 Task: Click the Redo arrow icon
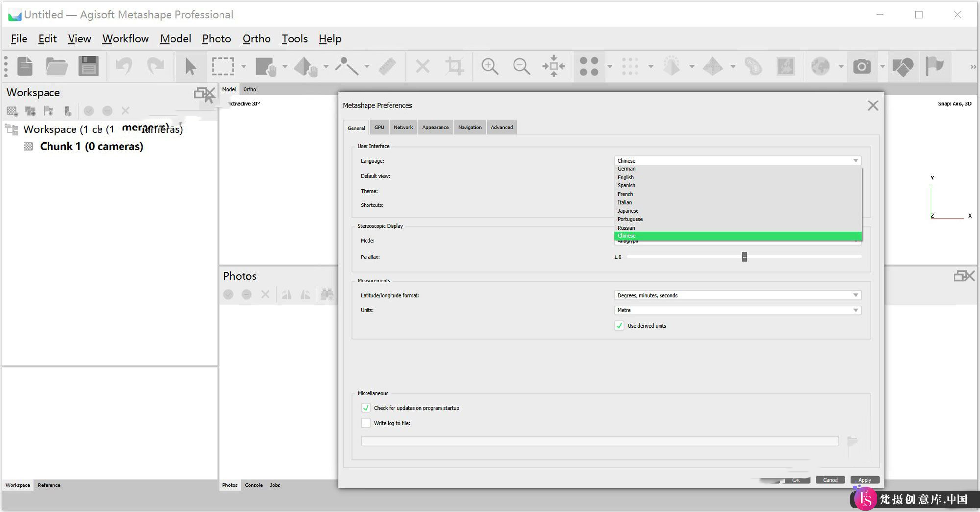tap(156, 66)
